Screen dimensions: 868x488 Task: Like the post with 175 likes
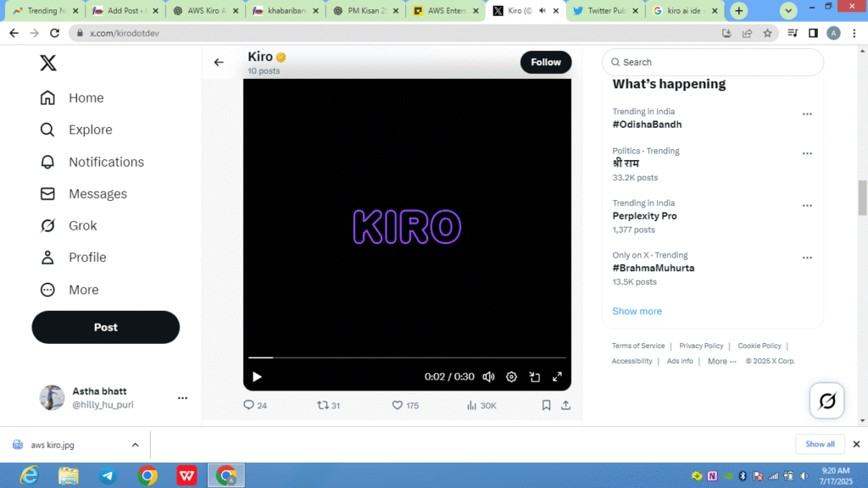405,405
